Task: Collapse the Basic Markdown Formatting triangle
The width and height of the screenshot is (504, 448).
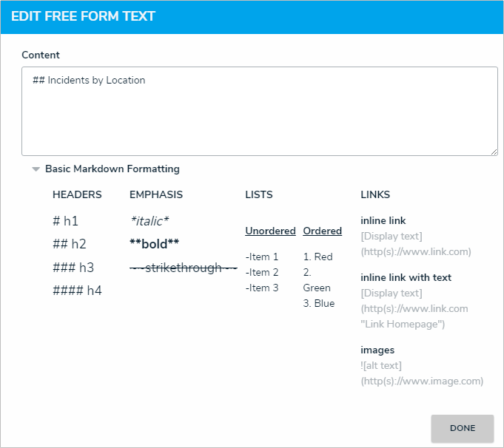Action: tap(36, 169)
